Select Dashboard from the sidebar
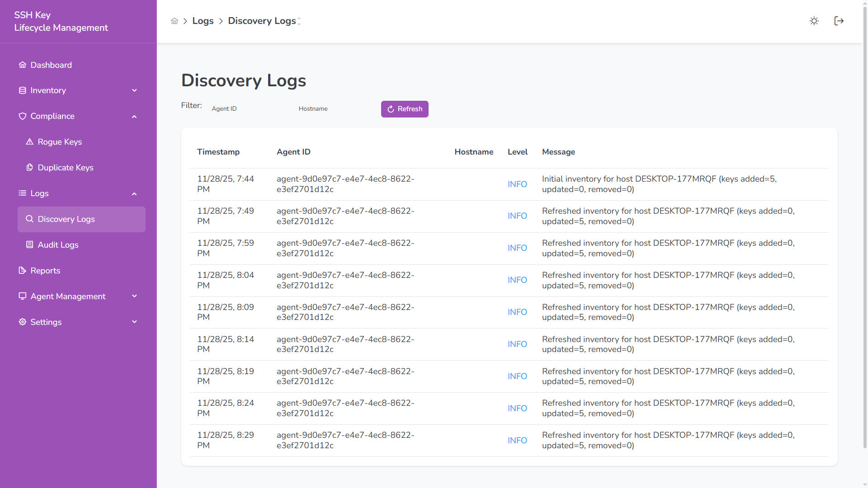The width and height of the screenshot is (868, 488). click(x=51, y=65)
